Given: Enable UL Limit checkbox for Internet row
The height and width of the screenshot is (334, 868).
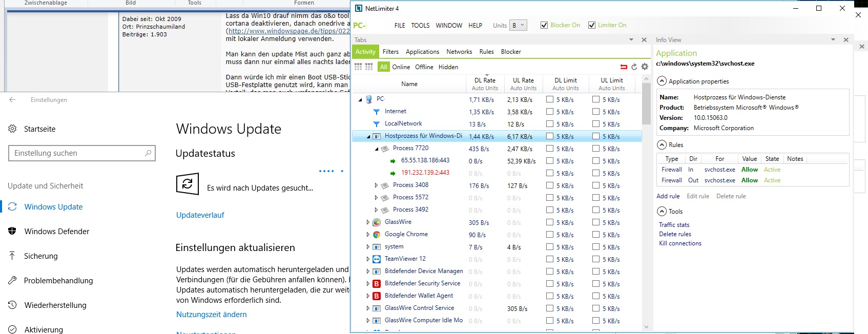Looking at the screenshot, I should click(596, 112).
